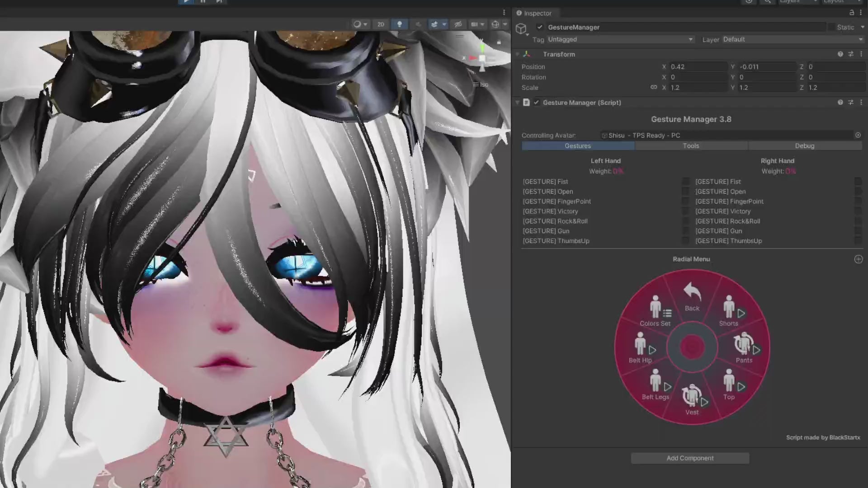Select the Pants radial menu option

coord(744,348)
